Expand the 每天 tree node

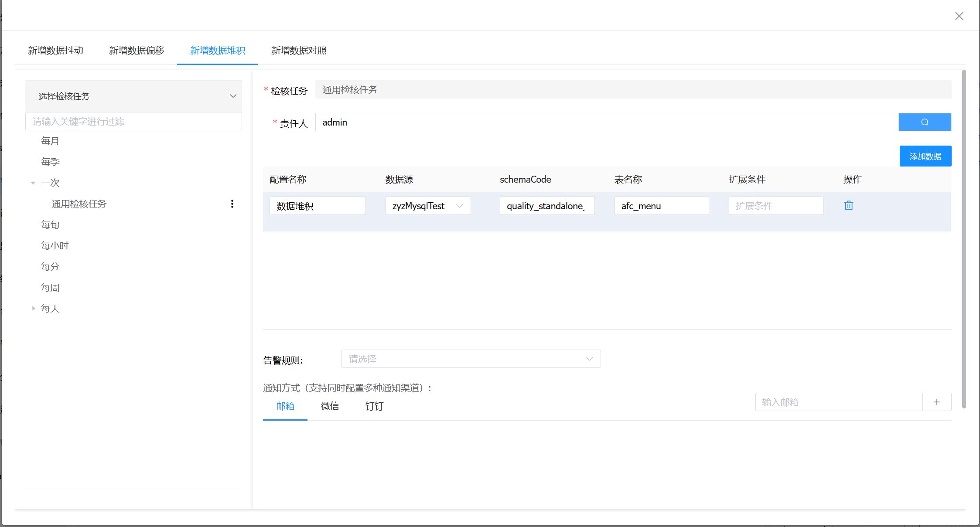[x=33, y=308]
